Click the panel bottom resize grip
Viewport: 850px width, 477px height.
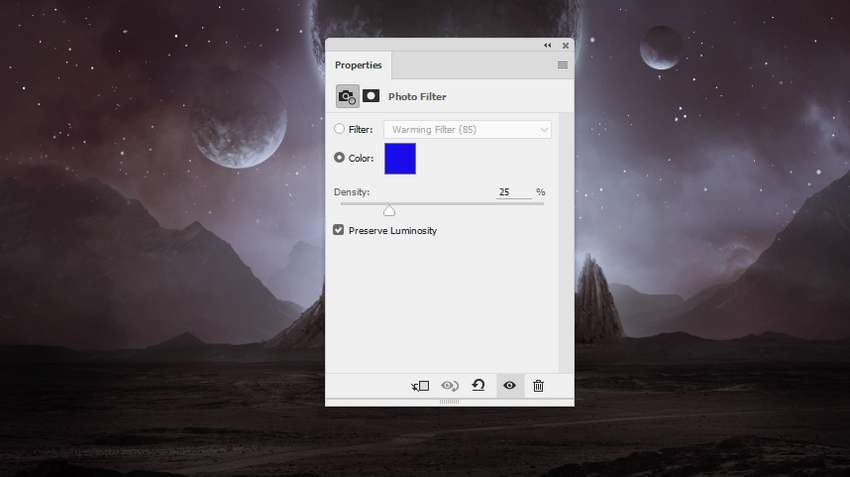tap(449, 402)
